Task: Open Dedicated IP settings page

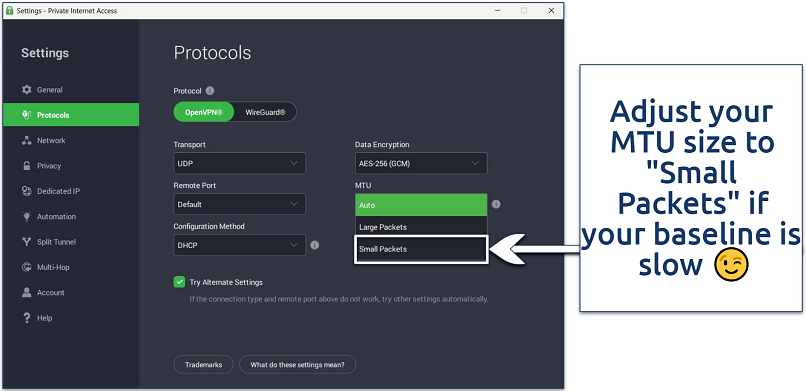Action: click(x=71, y=191)
